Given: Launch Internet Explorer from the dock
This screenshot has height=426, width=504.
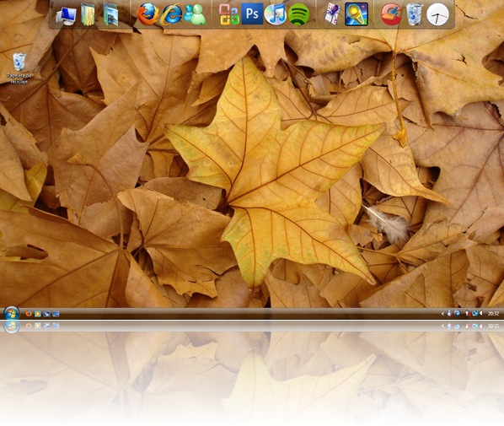Looking at the screenshot, I should (x=171, y=14).
